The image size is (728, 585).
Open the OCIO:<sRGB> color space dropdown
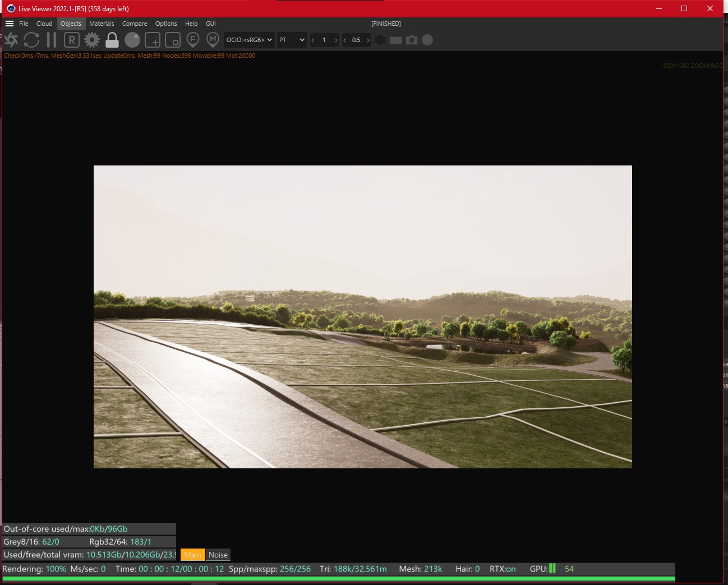[250, 40]
